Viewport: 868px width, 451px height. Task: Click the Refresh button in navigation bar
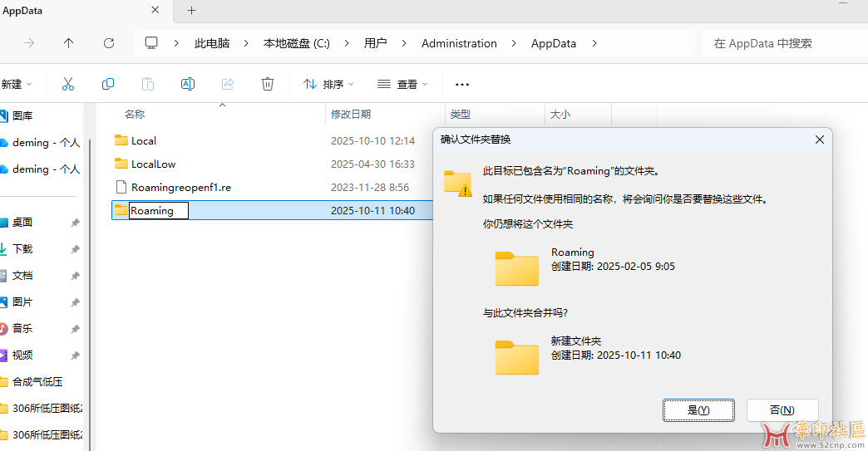(x=109, y=43)
